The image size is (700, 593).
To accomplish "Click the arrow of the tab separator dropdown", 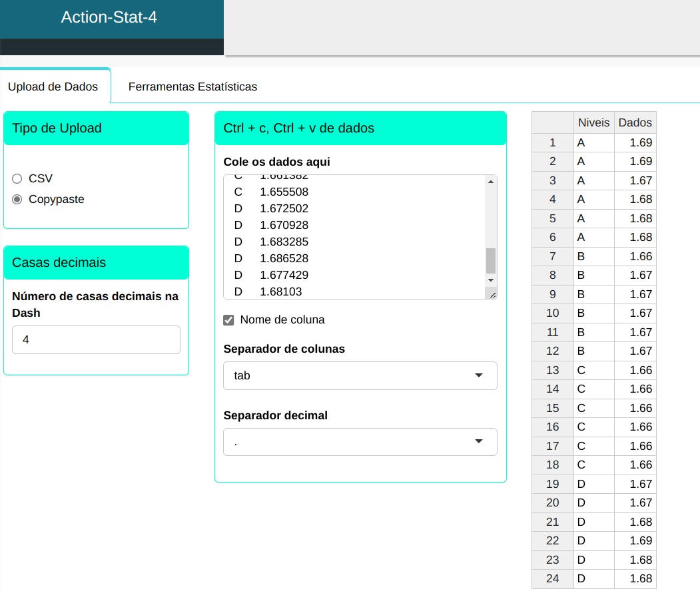I will click(x=478, y=375).
